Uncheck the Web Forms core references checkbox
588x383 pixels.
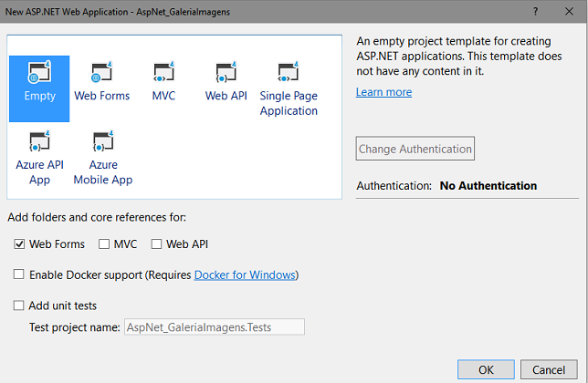(x=19, y=244)
